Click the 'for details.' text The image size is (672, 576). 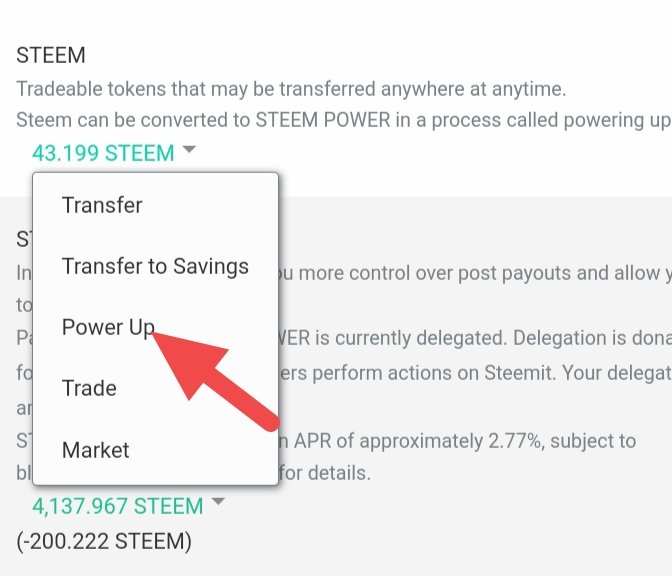pyautogui.click(x=325, y=473)
